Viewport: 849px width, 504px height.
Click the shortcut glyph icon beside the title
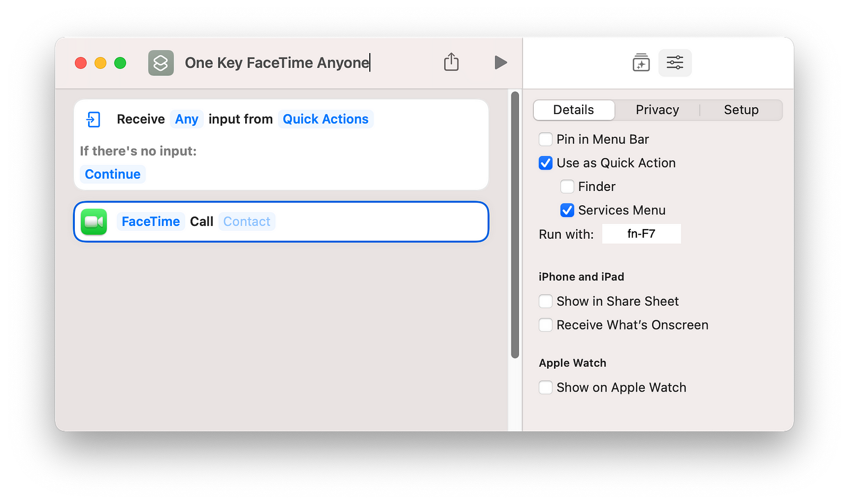pos(161,63)
